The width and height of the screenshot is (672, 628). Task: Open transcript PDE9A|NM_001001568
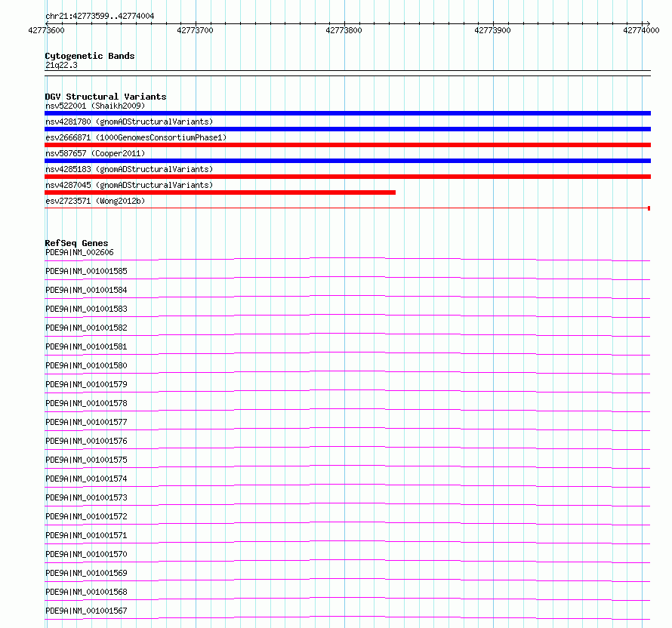86,592
